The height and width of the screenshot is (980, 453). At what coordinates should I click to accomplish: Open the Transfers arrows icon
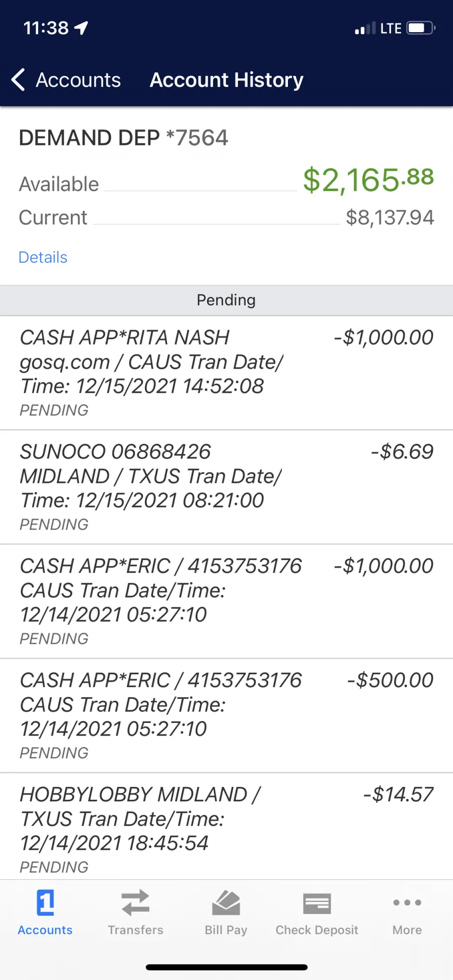click(135, 903)
